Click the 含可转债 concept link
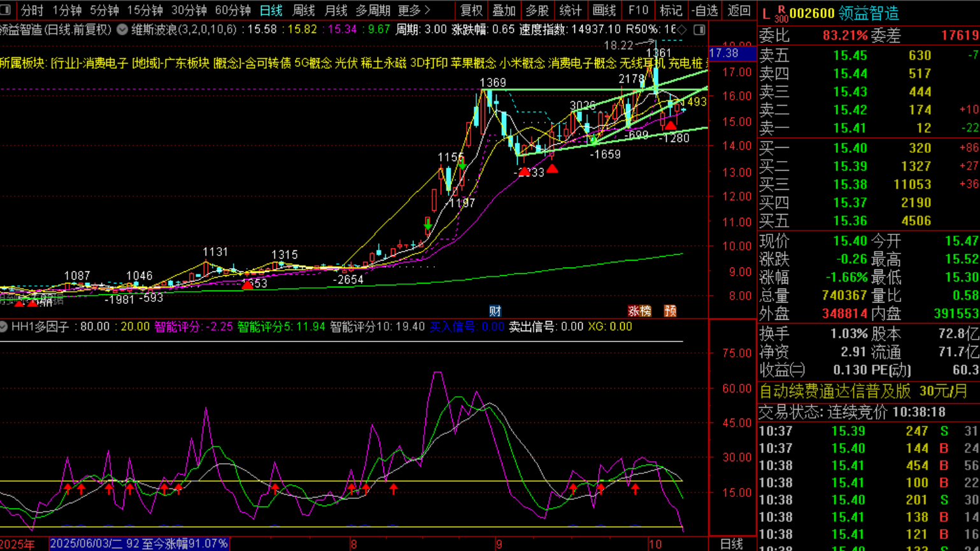The image size is (980, 551). (x=269, y=62)
